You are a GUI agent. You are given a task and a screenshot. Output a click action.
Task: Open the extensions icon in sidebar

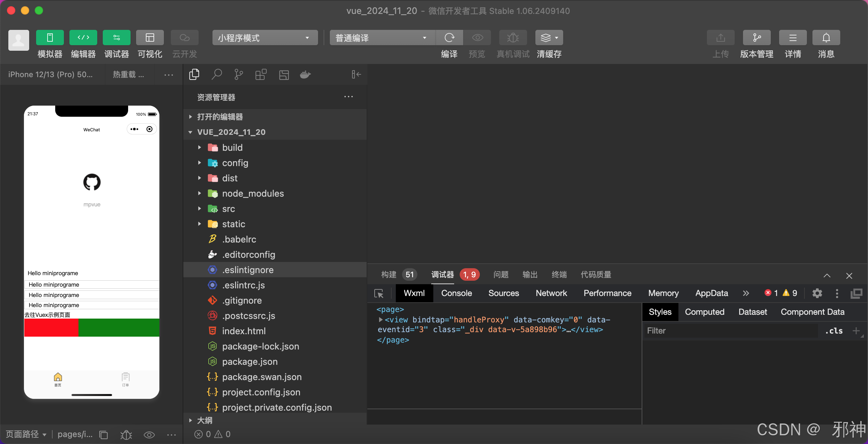coord(261,74)
